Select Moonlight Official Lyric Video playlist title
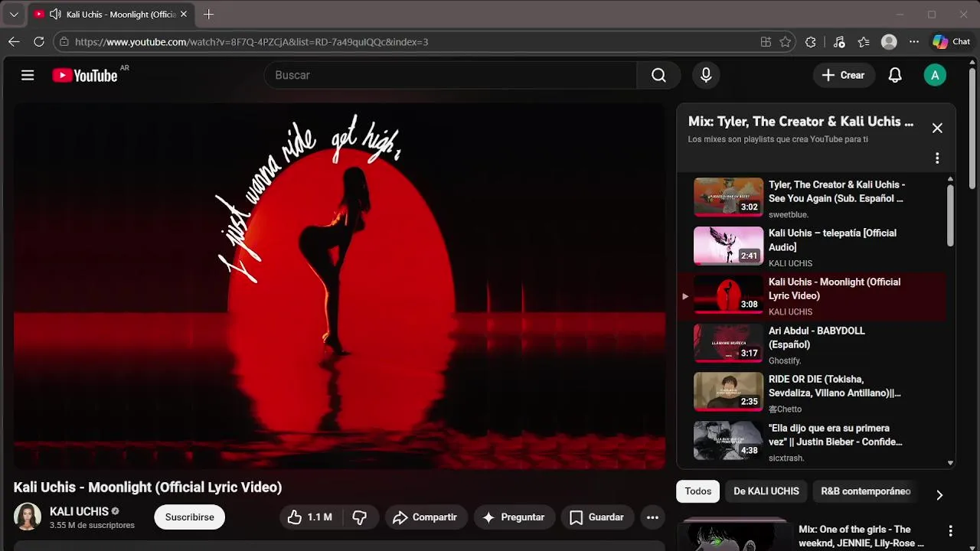The image size is (980, 551). point(835,289)
